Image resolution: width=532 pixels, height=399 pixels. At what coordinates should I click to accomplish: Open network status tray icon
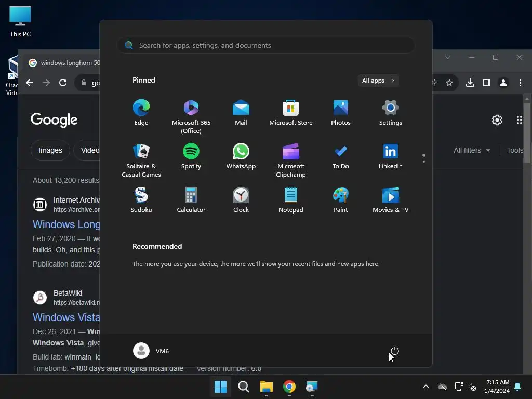click(x=459, y=387)
